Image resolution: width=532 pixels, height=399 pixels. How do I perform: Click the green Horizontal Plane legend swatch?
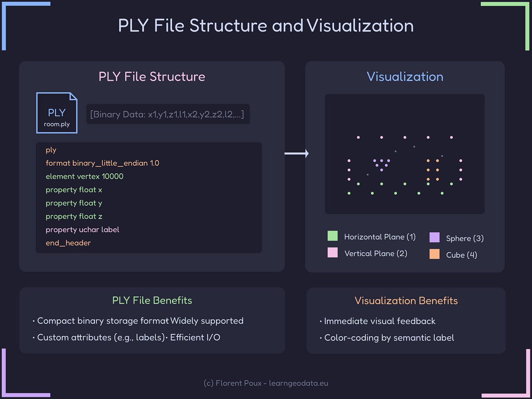pyautogui.click(x=332, y=236)
